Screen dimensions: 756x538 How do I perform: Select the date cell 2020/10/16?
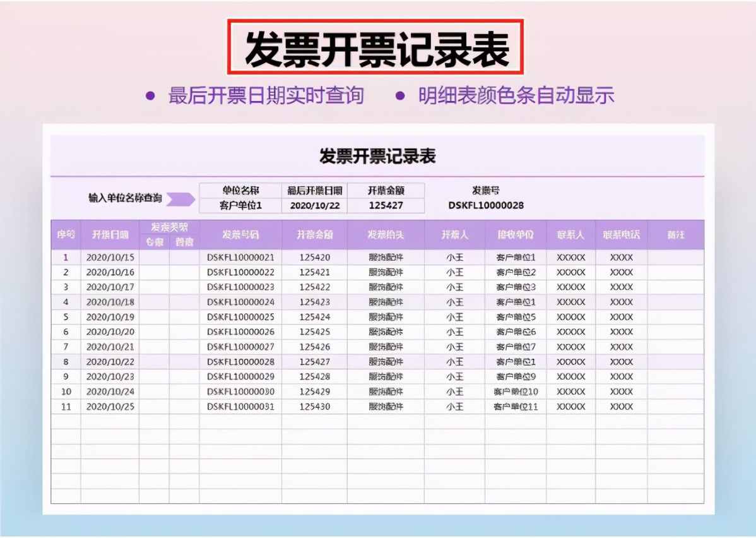(x=110, y=273)
